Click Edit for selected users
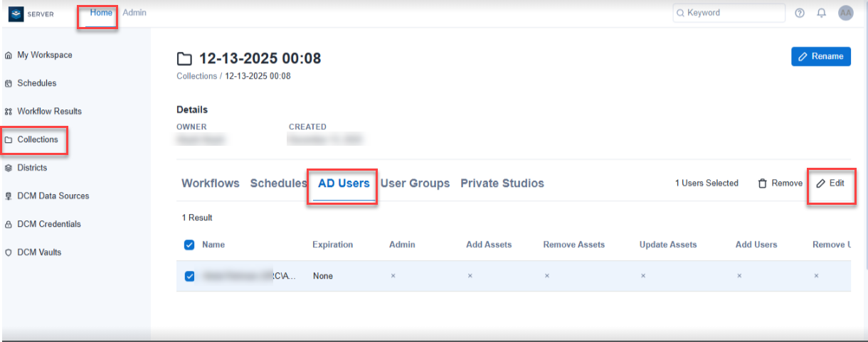Viewport: 868px width, 342px height. [x=830, y=183]
